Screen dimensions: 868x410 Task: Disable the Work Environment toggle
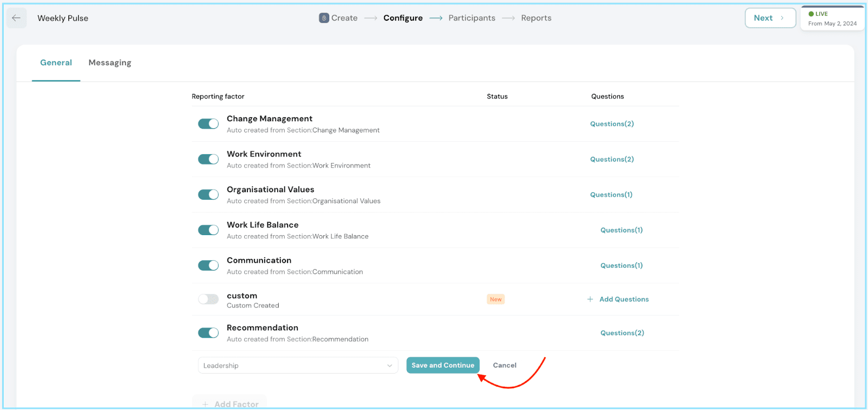coord(208,159)
